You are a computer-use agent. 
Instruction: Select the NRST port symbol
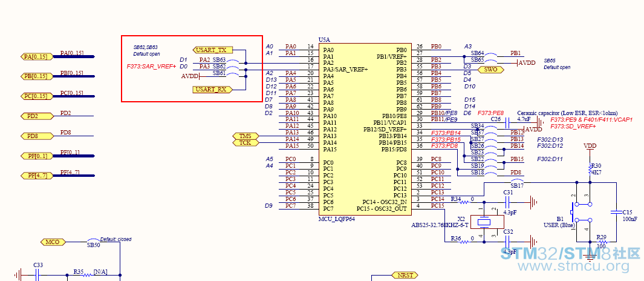405,275
